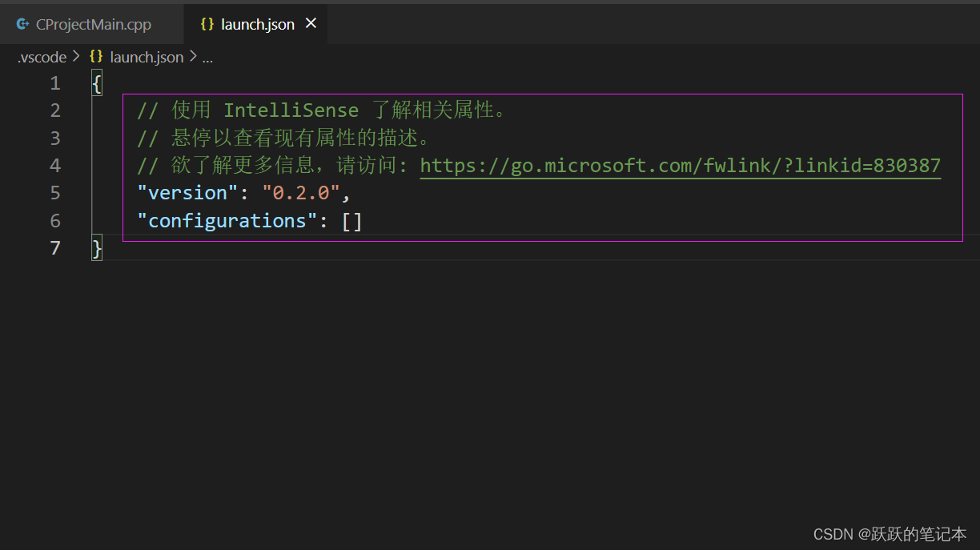
Task: Open the .vscode folder breadcrumb
Action: point(42,57)
